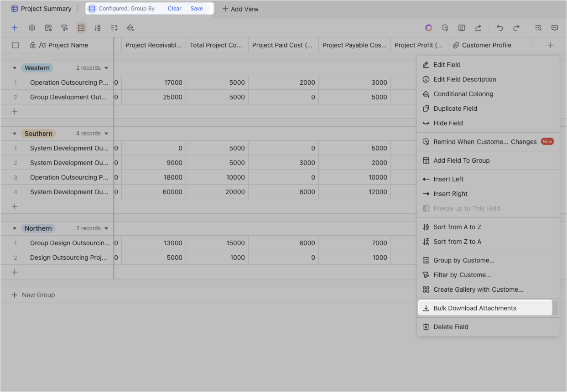Viewport: 567px width, 392px height.
Task: Click the Save link in Configured banner
Action: [x=197, y=9]
